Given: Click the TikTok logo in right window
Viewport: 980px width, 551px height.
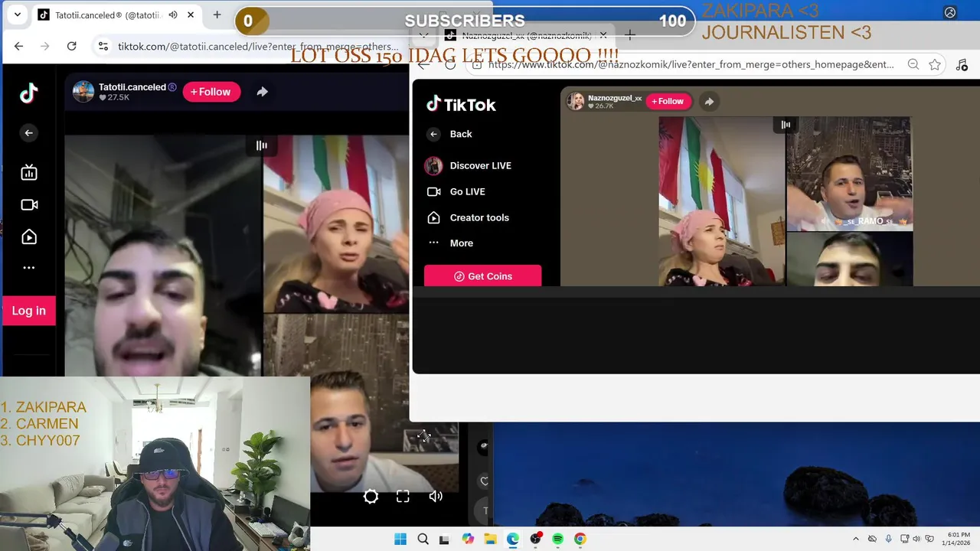Looking at the screenshot, I should (x=461, y=105).
